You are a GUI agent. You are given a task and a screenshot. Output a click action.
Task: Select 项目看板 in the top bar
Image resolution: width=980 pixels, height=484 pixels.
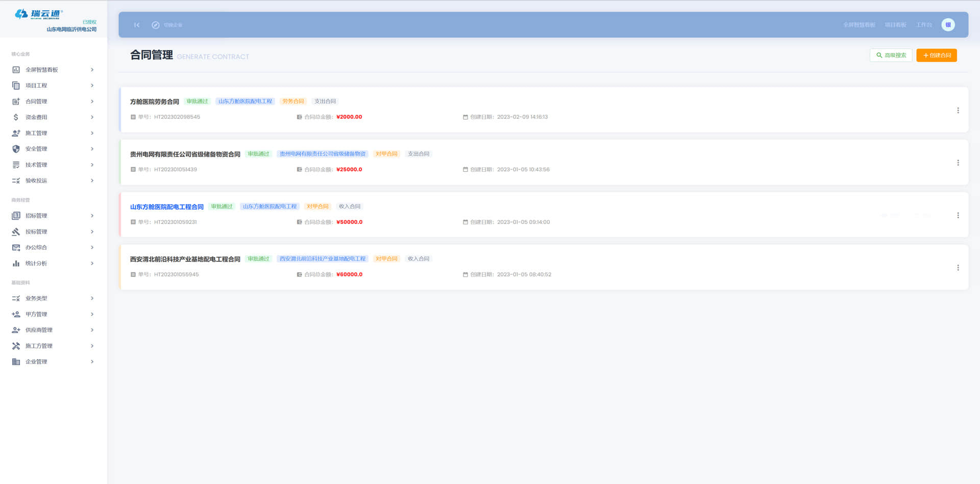click(895, 25)
